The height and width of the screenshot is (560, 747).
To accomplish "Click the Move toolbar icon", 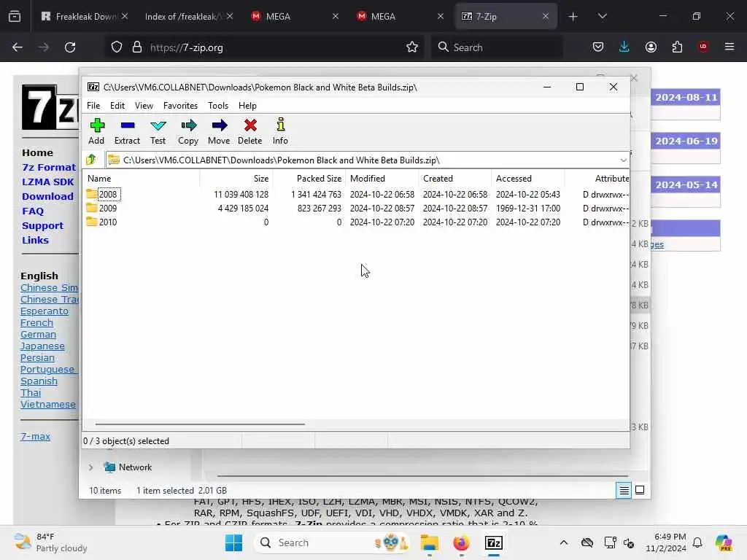I will pos(219,131).
